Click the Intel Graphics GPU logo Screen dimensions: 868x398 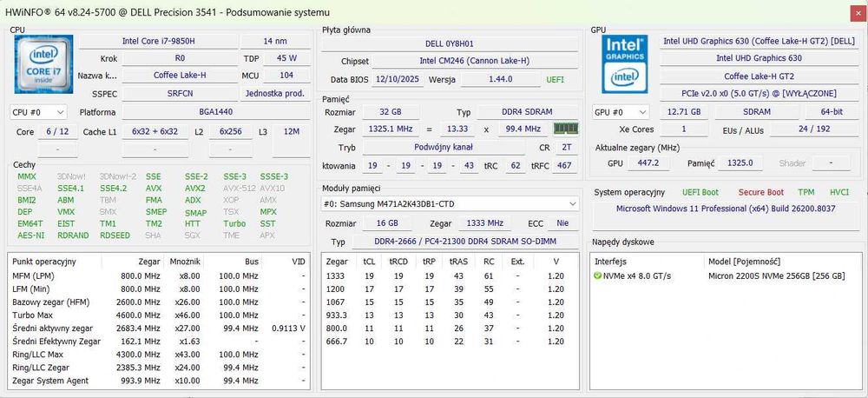(624, 63)
